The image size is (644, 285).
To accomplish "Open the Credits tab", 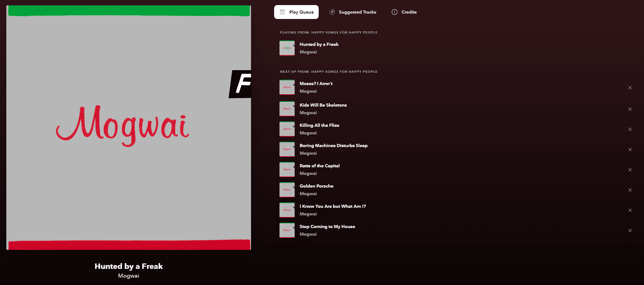I will click(404, 12).
